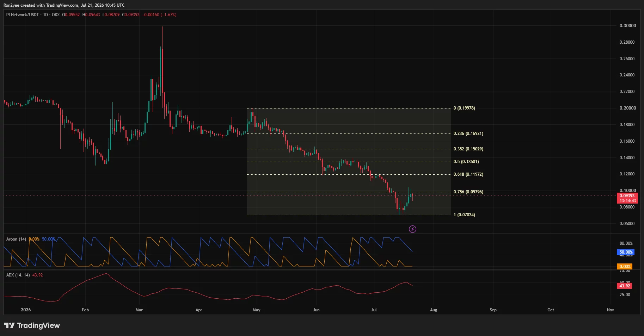Select the 0.236 (0.16921) Fibonacci level label
Image resolution: width=644 pixels, height=336 pixels.
point(468,133)
